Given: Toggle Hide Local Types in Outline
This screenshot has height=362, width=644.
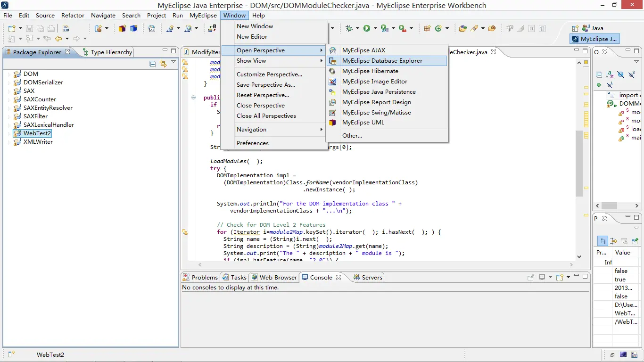Looking at the screenshot, I should click(x=610, y=85).
